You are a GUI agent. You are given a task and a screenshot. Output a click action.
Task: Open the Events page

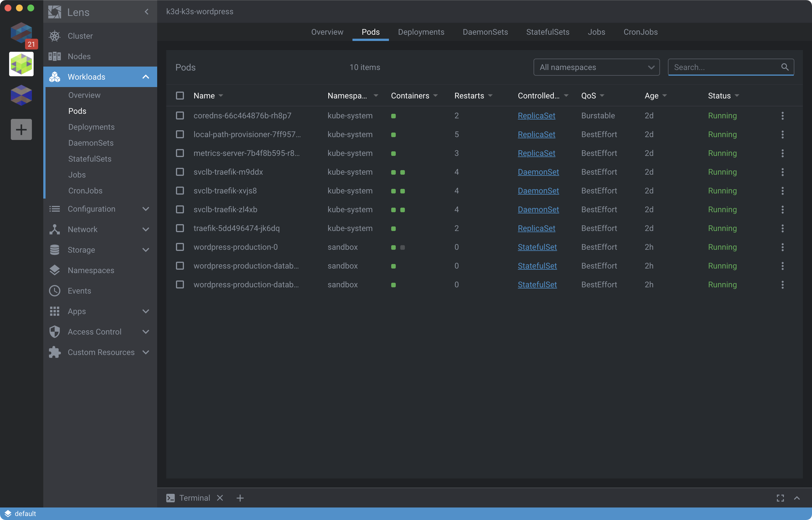(x=100, y=291)
